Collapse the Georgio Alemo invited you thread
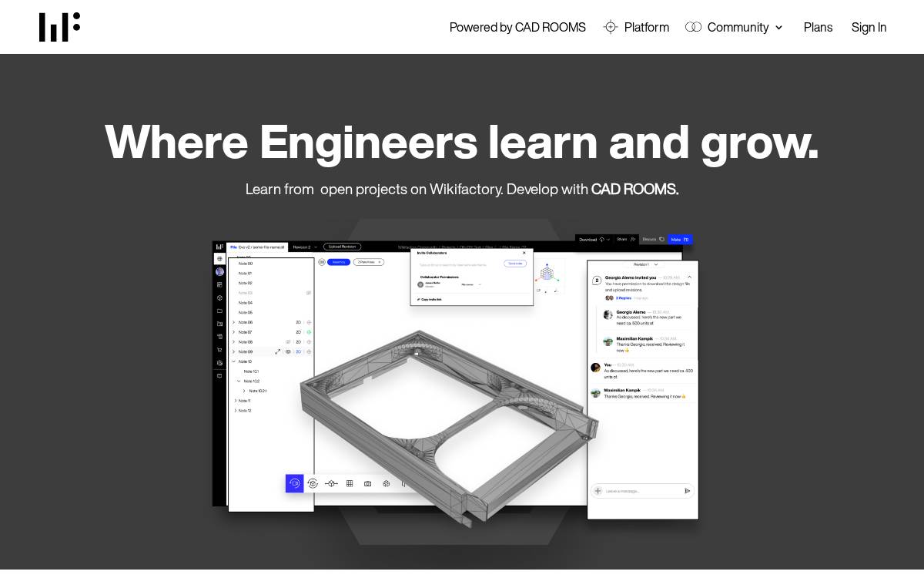 [x=689, y=277]
